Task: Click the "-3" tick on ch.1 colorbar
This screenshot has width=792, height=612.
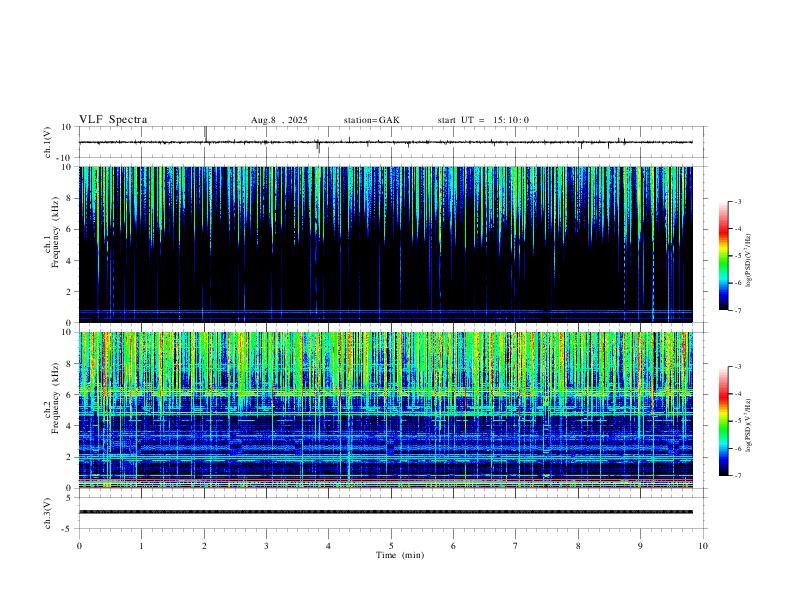Action: [737, 201]
